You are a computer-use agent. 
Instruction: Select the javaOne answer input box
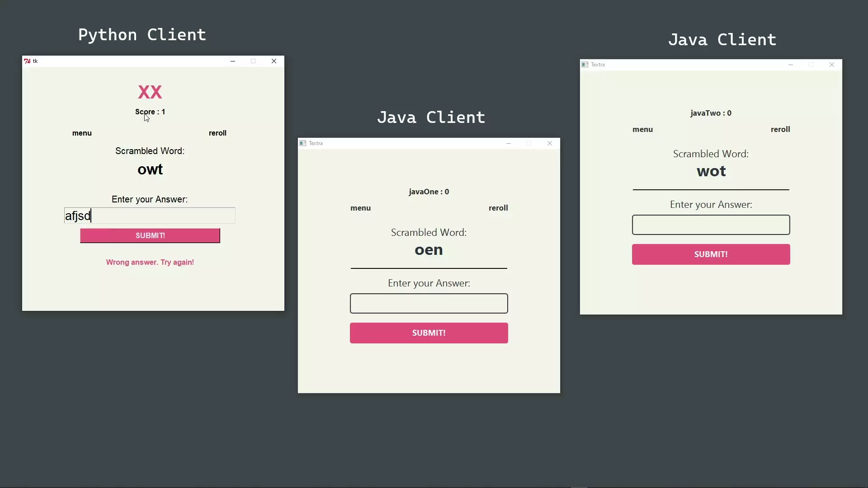pos(429,303)
